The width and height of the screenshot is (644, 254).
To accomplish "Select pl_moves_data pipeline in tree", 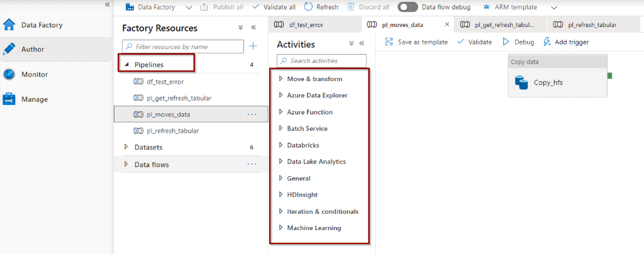I will click(x=191, y=114).
